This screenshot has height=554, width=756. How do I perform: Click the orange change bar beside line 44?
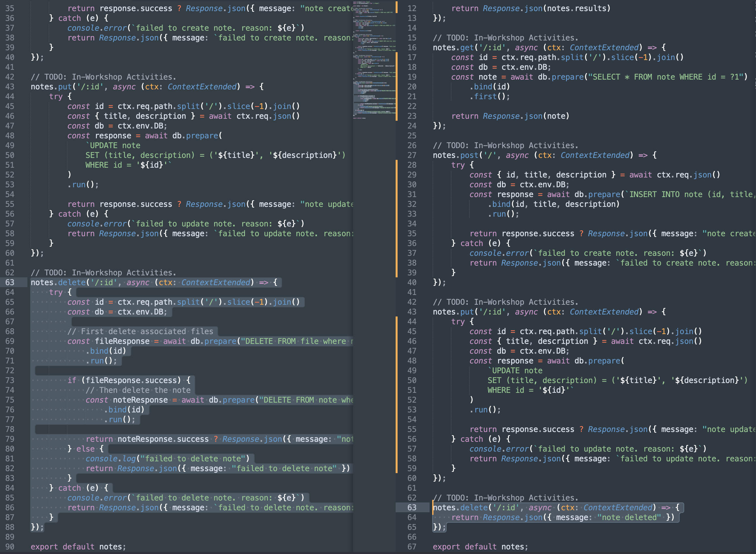click(x=397, y=322)
